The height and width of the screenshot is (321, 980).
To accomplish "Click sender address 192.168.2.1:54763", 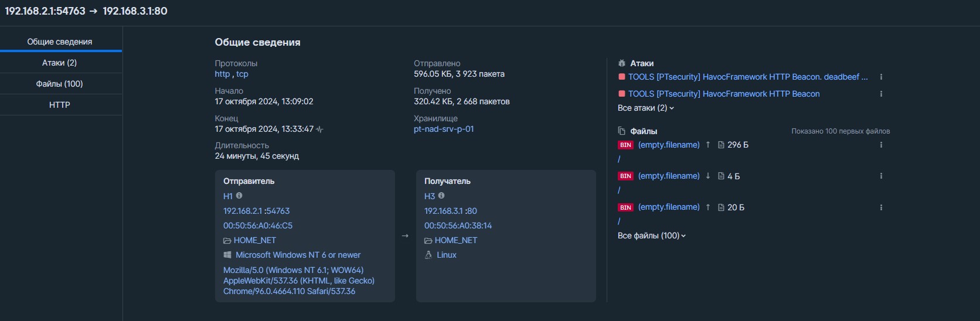I will [256, 211].
